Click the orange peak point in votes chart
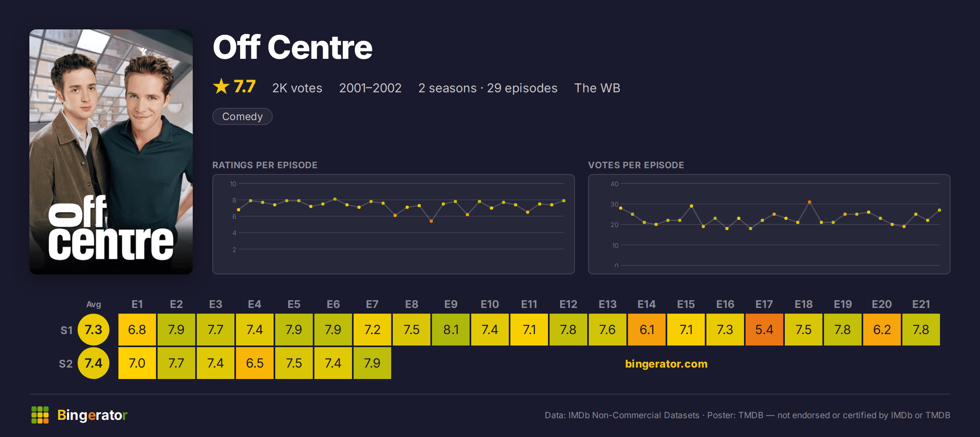The height and width of the screenshot is (437, 980). click(x=809, y=202)
